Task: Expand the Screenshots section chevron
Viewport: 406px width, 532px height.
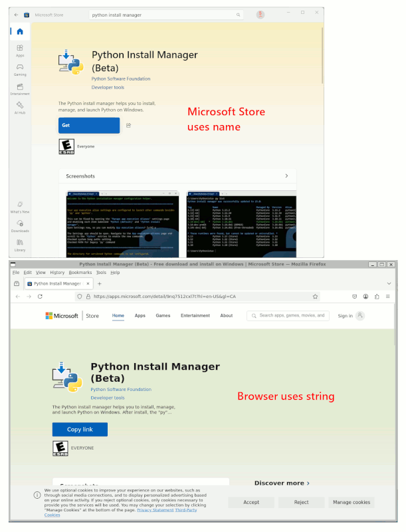Action: click(286, 176)
